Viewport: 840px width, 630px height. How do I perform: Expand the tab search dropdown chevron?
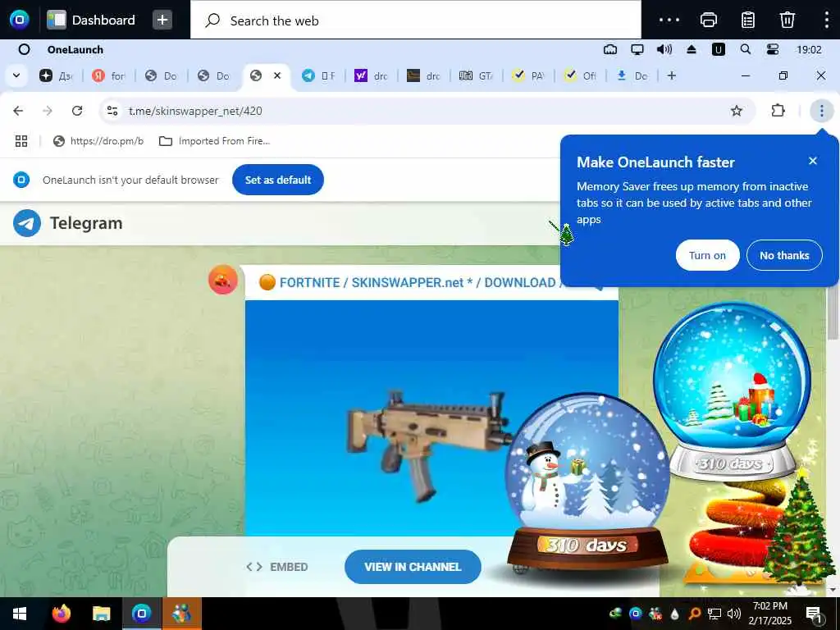pos(16,75)
